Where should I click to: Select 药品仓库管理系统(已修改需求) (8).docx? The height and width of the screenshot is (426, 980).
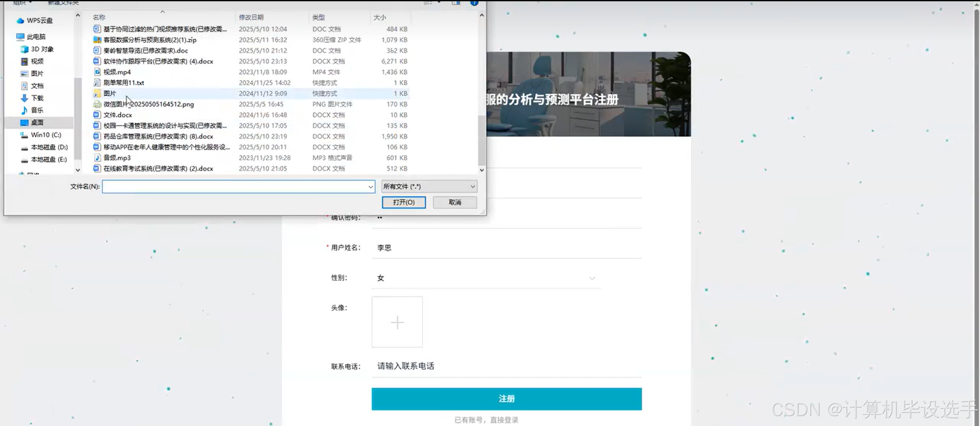tap(158, 136)
